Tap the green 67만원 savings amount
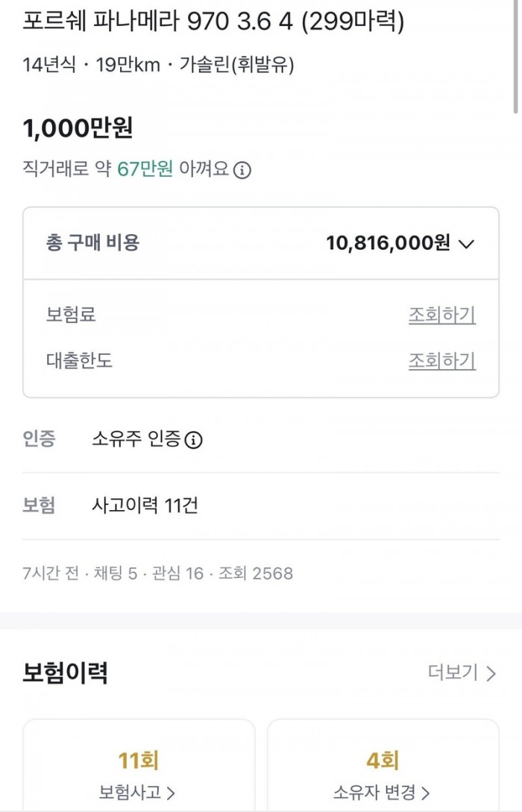 [145, 169]
